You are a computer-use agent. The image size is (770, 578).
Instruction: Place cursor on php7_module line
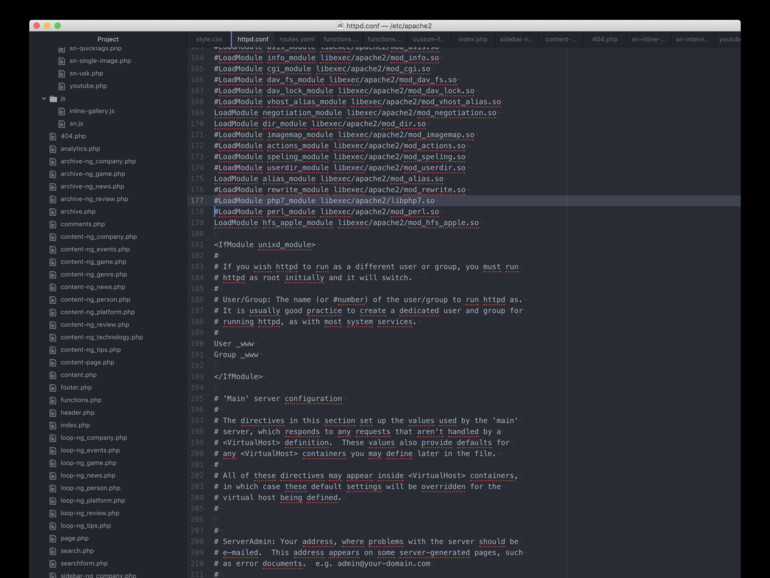324,201
